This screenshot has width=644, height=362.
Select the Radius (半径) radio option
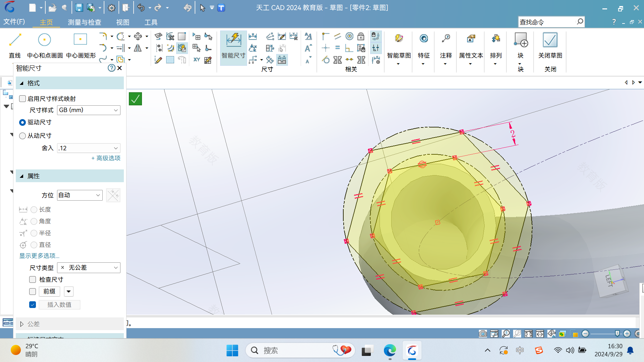(x=34, y=233)
